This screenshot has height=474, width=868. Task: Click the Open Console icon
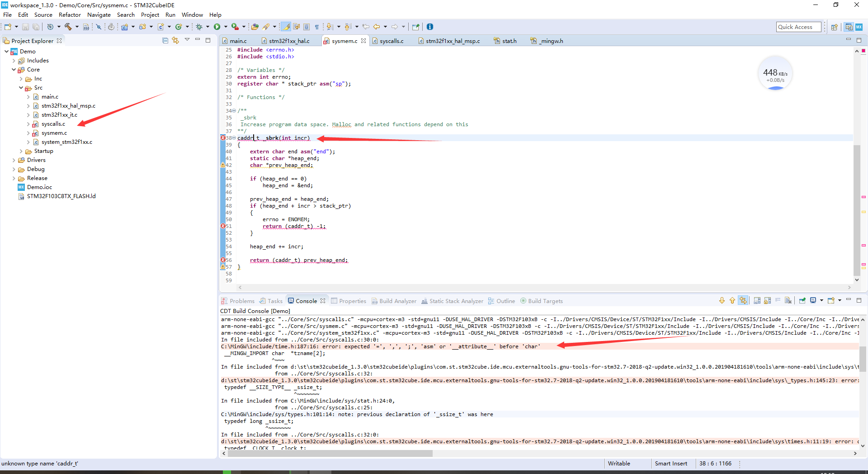[x=831, y=300]
